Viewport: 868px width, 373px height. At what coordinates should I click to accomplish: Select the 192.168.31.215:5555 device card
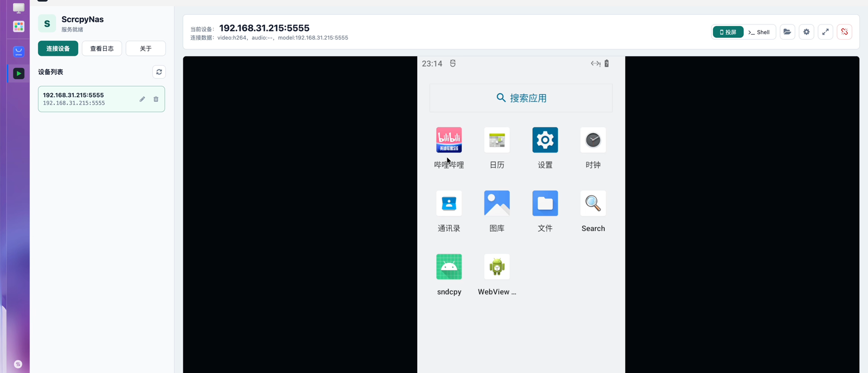pos(101,99)
